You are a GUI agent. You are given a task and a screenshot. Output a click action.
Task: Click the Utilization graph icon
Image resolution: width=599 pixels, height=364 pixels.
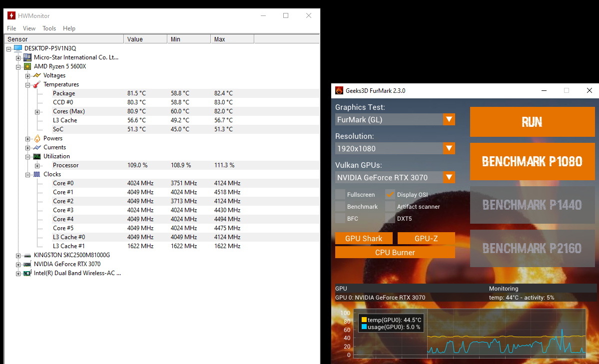(x=37, y=156)
